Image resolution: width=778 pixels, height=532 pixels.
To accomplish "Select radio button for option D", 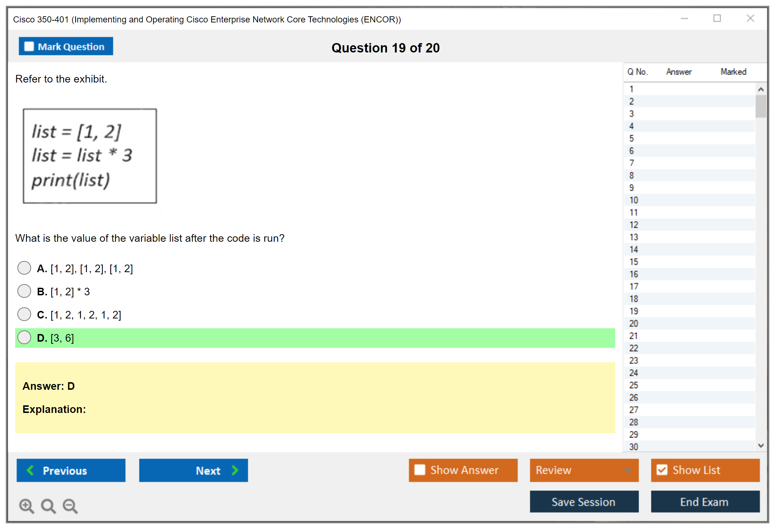I will 24,337.
